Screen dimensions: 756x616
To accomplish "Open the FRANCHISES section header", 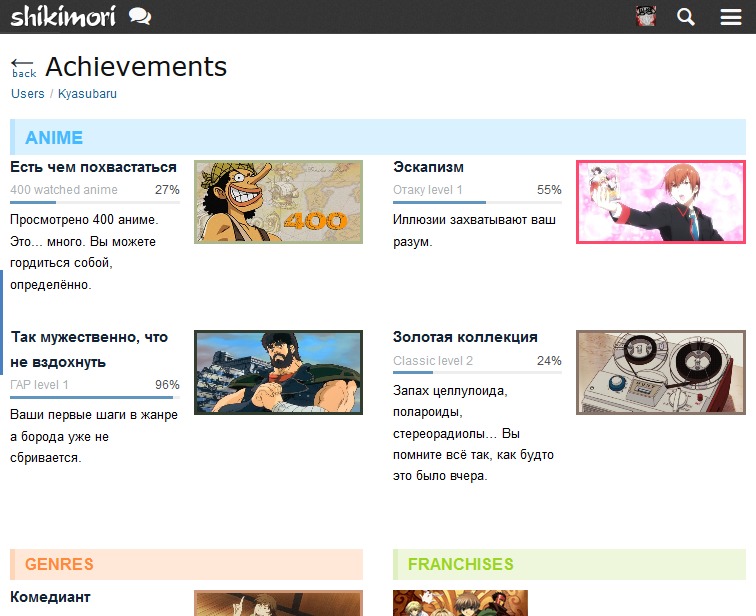I will click(460, 564).
